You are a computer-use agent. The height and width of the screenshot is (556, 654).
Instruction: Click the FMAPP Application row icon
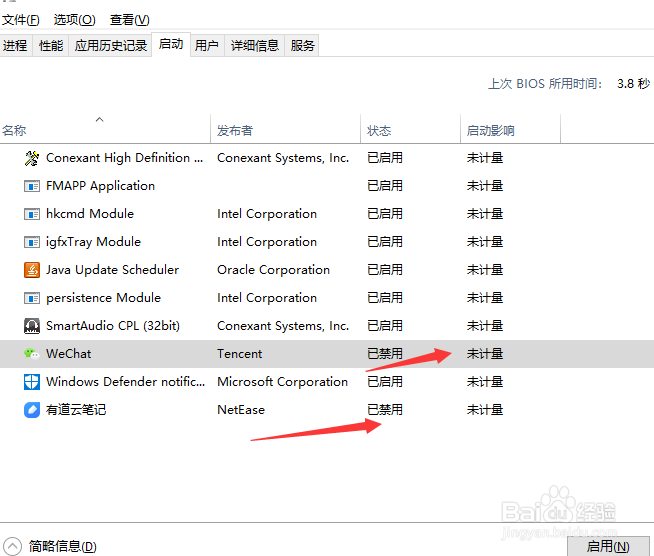pyautogui.click(x=32, y=186)
